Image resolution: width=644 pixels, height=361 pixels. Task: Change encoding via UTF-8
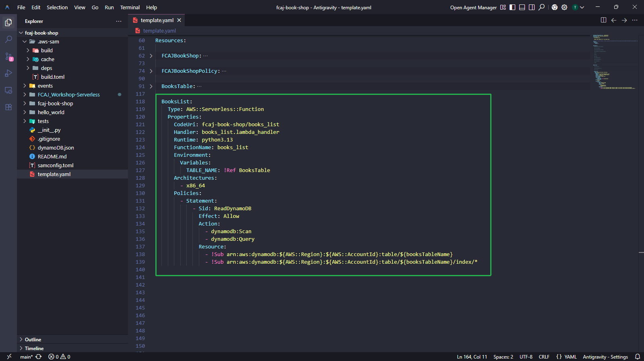(526, 357)
